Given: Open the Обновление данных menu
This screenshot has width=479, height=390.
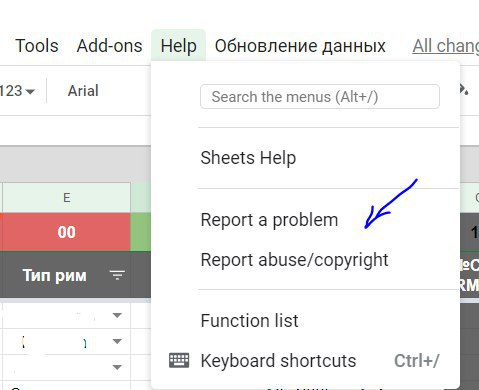Looking at the screenshot, I should coord(300,46).
